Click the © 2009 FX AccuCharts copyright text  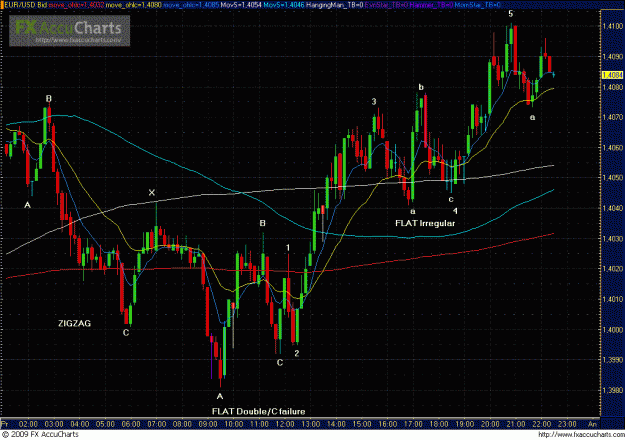coord(40,434)
